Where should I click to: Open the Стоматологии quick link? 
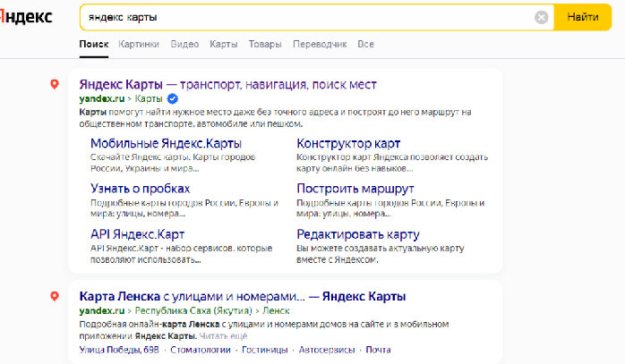201,350
